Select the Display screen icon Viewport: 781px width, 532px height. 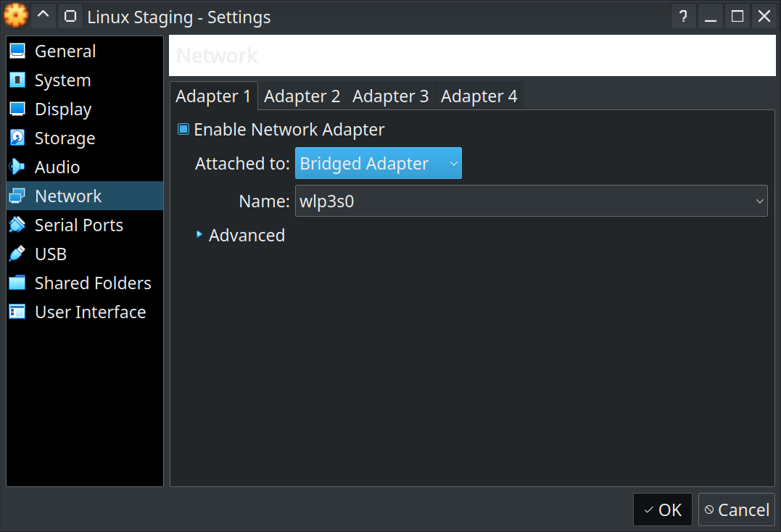(17, 109)
